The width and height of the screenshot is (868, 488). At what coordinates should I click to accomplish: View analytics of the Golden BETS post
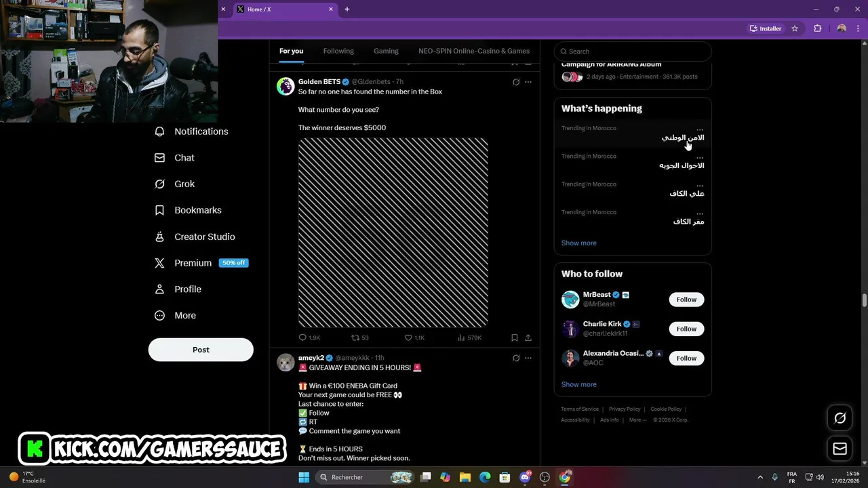469,338
